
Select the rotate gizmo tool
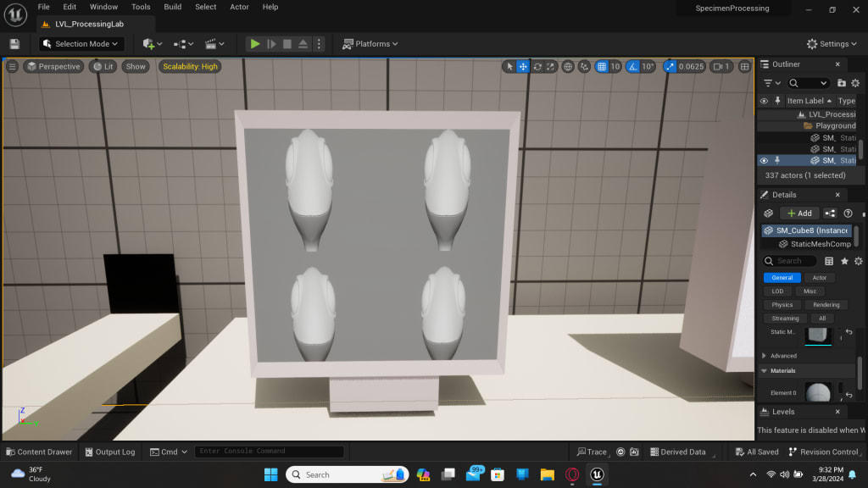tap(537, 66)
